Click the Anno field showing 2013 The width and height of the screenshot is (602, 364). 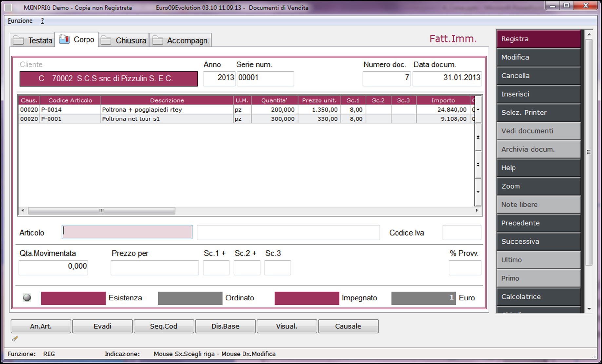click(219, 79)
